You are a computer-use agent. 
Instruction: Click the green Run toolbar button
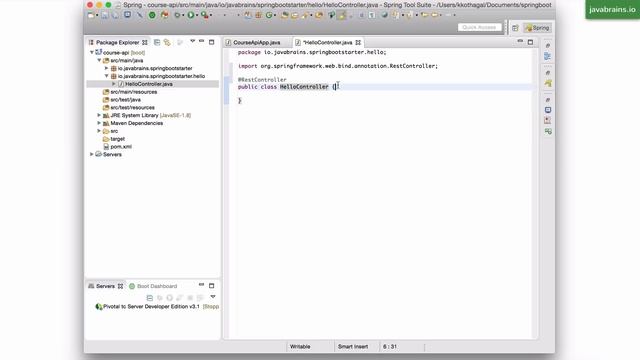[x=191, y=15]
